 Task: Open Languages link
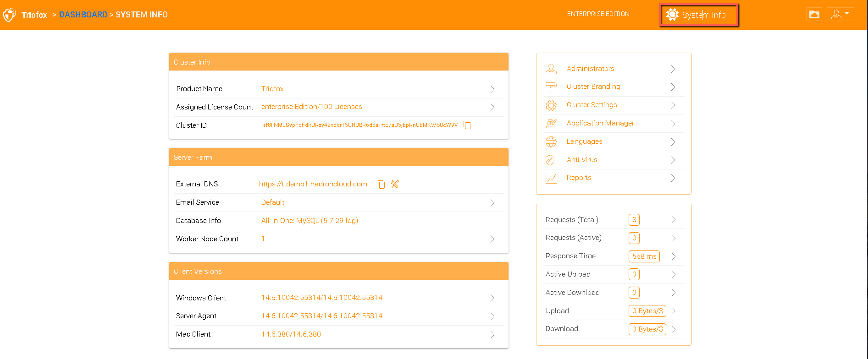[584, 141]
